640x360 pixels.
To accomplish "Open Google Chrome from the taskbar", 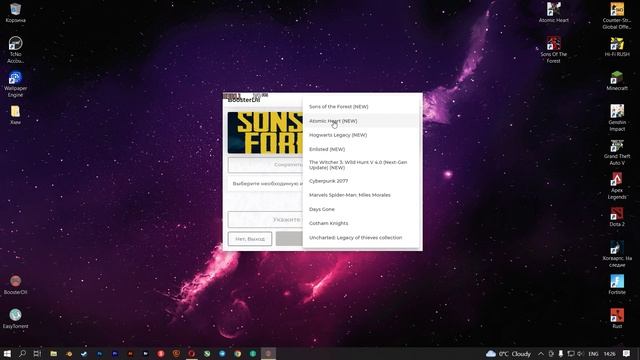I will point(238,353).
